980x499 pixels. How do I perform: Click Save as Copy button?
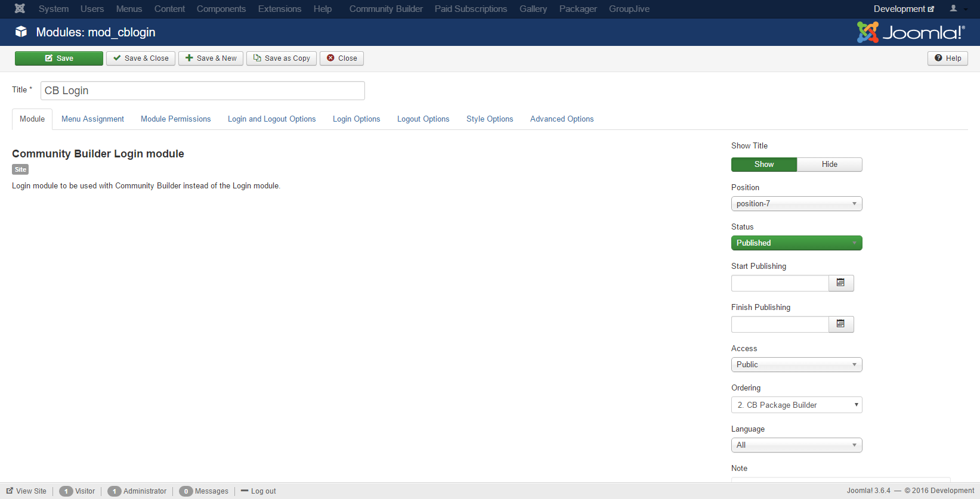pyautogui.click(x=282, y=58)
